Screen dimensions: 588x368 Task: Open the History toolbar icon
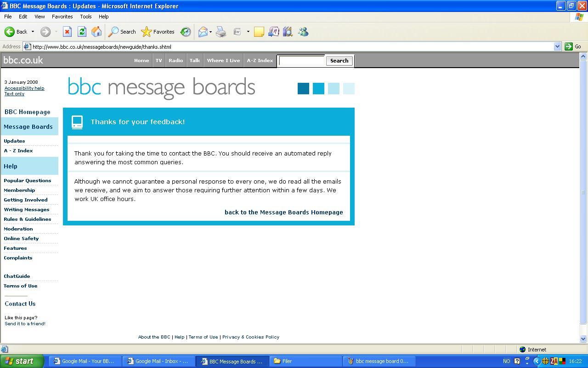pyautogui.click(x=186, y=32)
